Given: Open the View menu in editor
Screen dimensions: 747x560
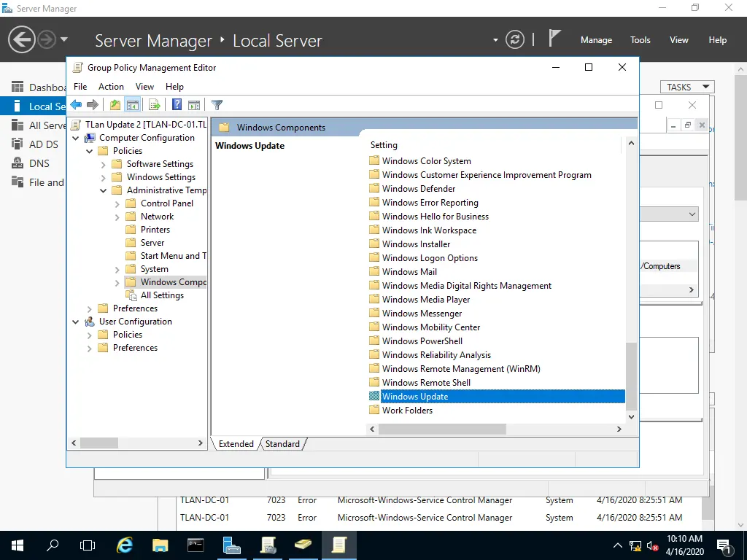Looking at the screenshot, I should point(144,87).
